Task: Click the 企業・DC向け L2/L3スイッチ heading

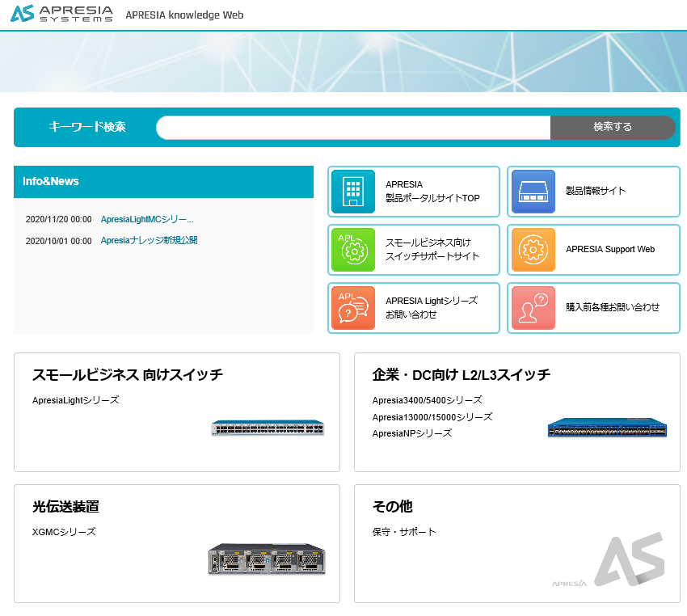Action: (462, 375)
